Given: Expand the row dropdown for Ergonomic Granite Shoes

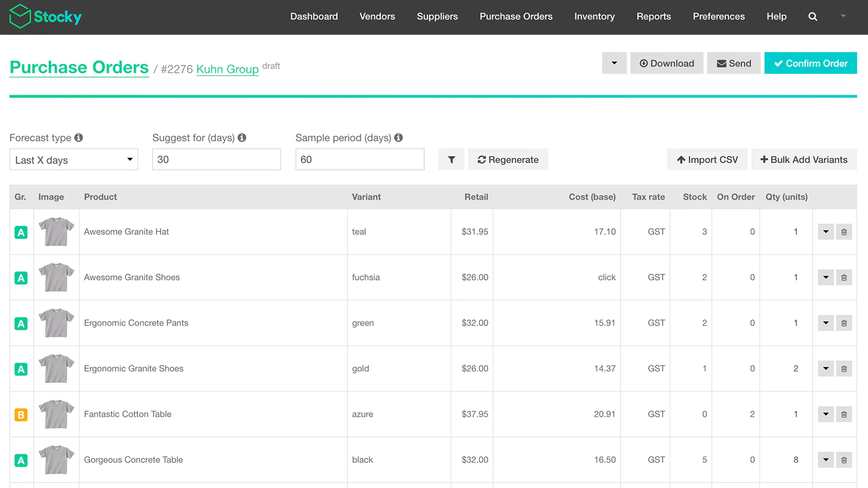Looking at the screenshot, I should (x=825, y=368).
